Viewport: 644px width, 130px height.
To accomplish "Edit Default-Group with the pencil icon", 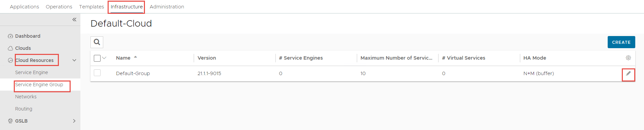I will [x=628, y=73].
